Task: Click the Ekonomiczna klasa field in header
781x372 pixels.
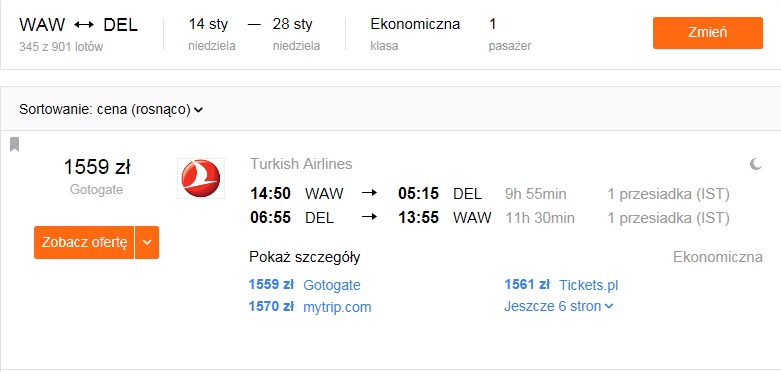Action: click(415, 34)
